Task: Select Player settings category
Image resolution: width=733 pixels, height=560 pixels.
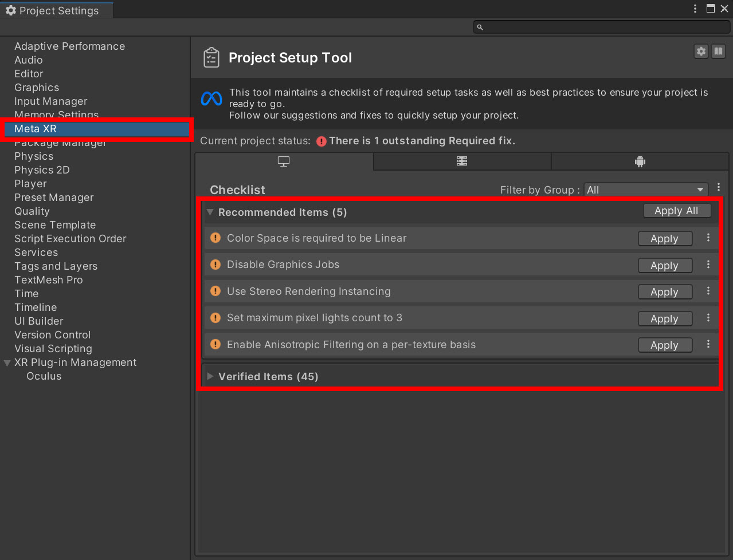Action: pyautogui.click(x=30, y=184)
